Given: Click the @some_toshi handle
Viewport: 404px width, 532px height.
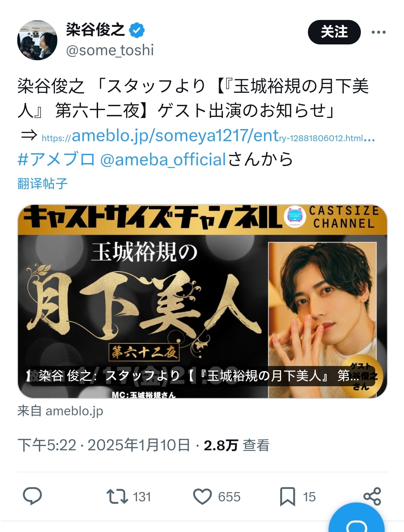Looking at the screenshot, I should 110,50.
